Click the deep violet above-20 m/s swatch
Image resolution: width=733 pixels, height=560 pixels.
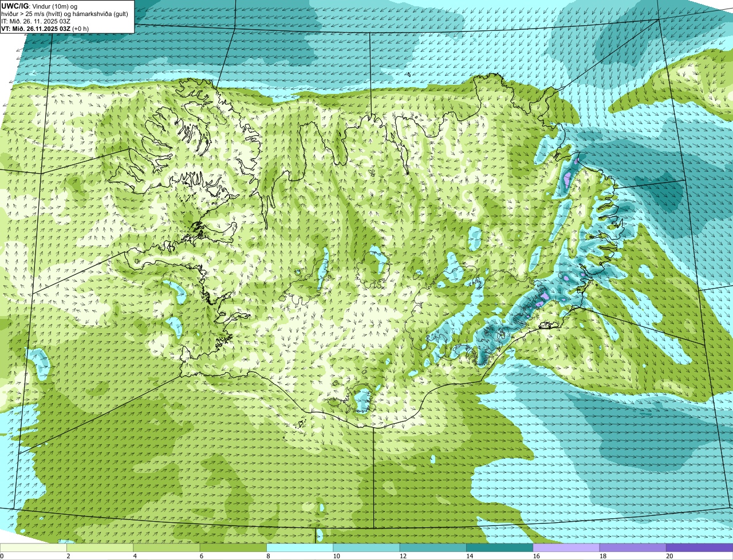[x=700, y=548]
